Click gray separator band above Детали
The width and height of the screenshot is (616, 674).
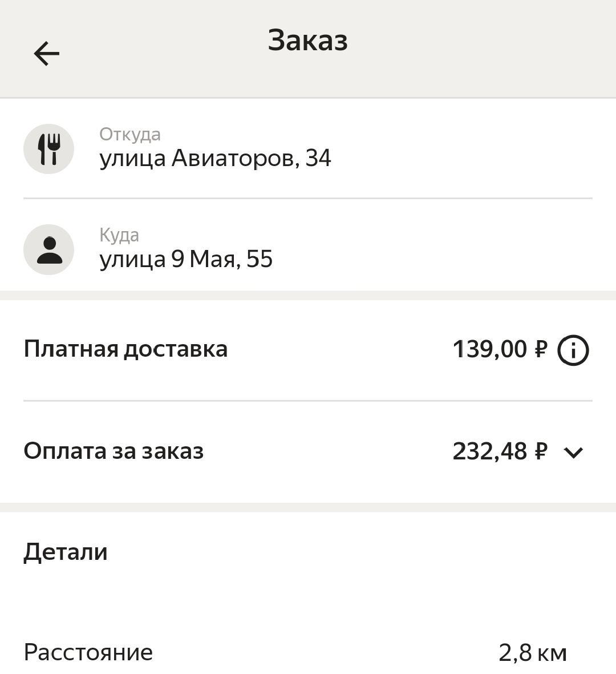(x=308, y=507)
